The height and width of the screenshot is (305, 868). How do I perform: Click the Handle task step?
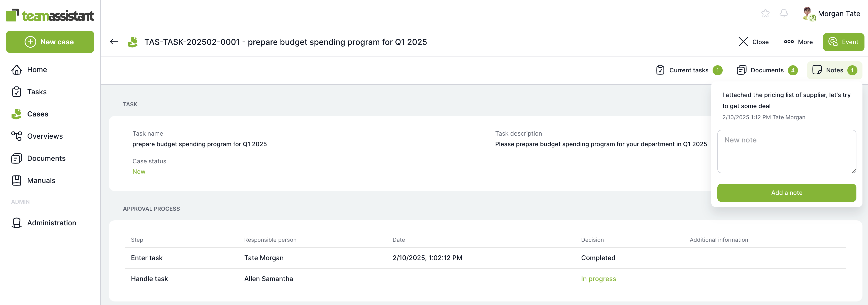149,279
